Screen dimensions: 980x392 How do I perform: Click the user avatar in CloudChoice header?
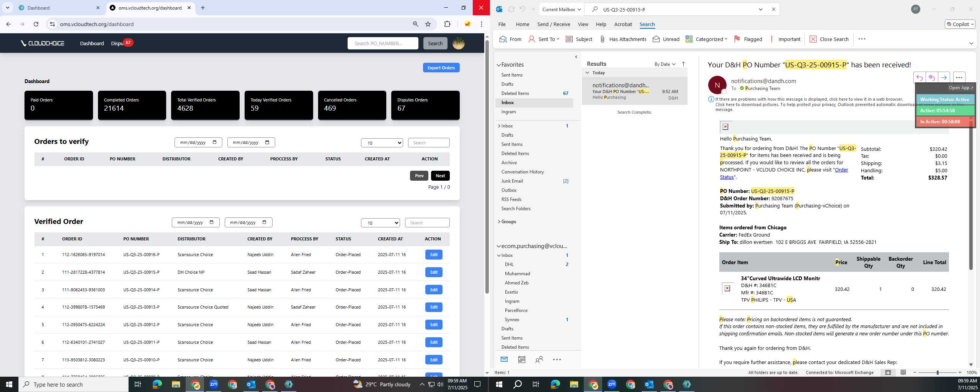click(x=459, y=43)
